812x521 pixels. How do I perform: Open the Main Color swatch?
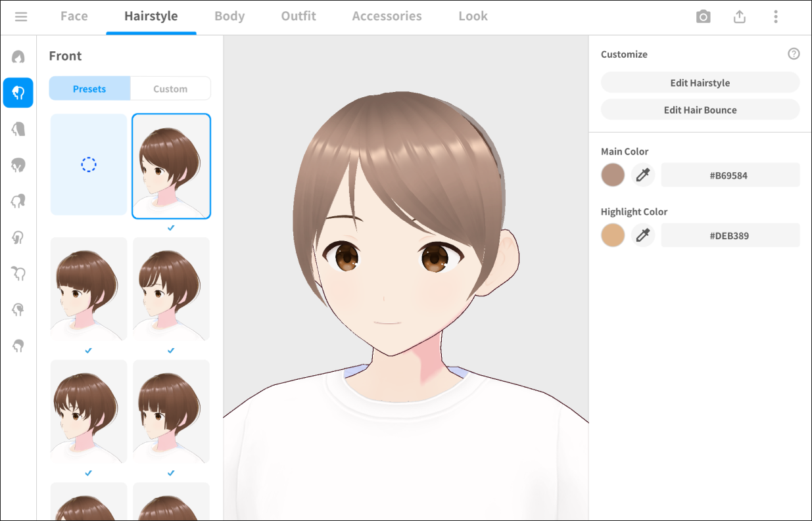coord(613,175)
